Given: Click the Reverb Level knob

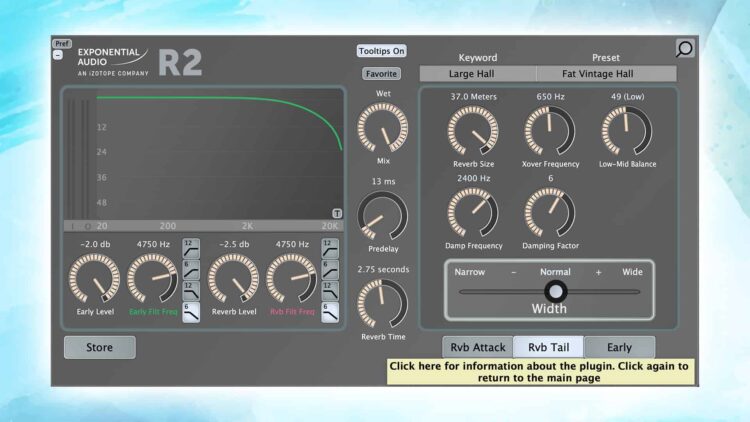Looking at the screenshot, I should pos(233,278).
